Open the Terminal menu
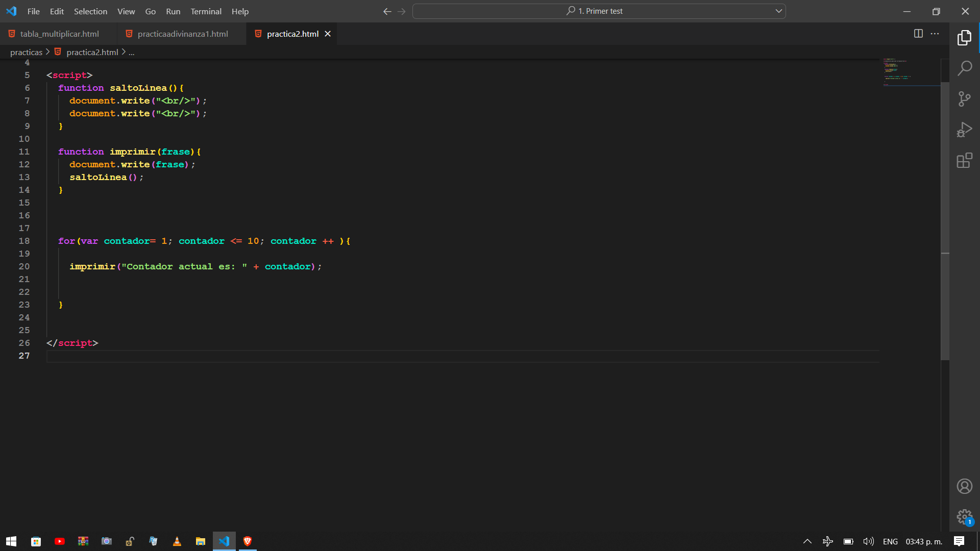The width and height of the screenshot is (980, 551). point(206,11)
